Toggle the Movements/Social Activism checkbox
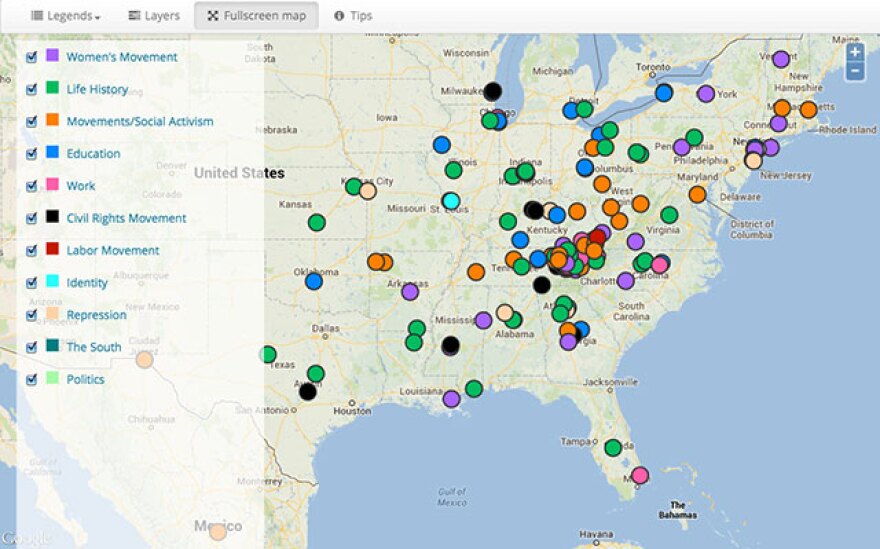 point(31,122)
